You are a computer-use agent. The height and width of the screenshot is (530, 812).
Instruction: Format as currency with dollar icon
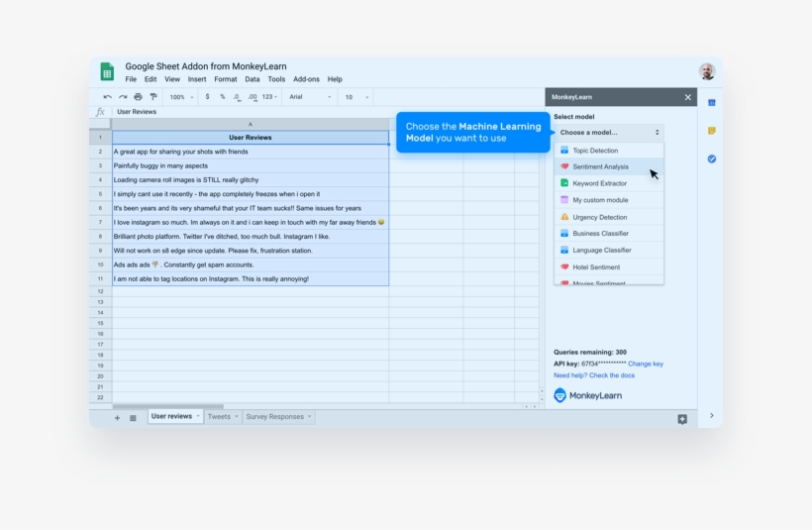tap(207, 97)
